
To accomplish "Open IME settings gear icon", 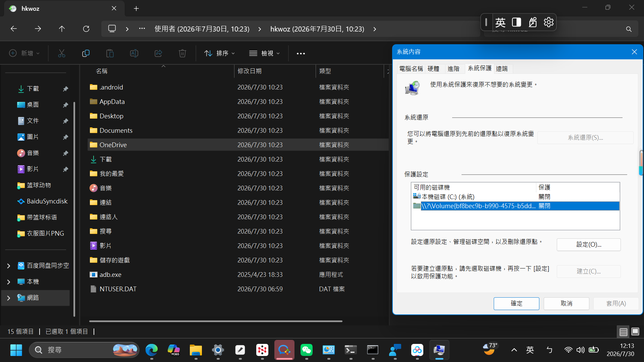I will tap(549, 22).
